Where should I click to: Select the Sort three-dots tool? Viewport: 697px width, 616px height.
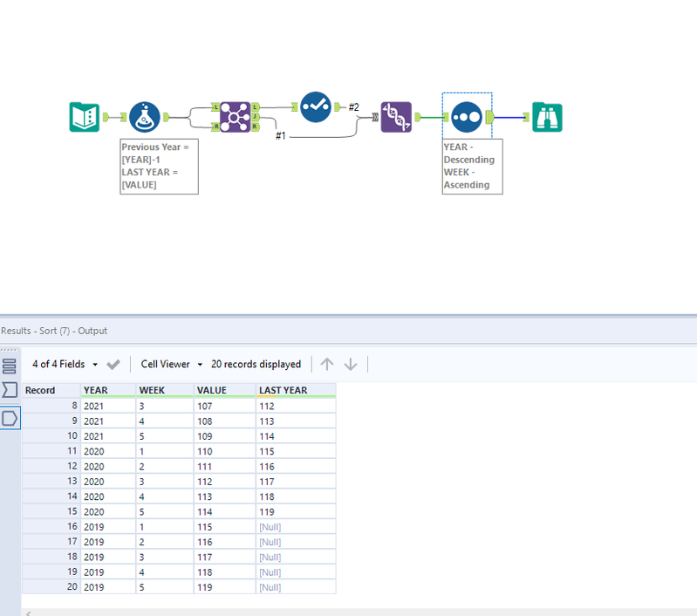467,117
